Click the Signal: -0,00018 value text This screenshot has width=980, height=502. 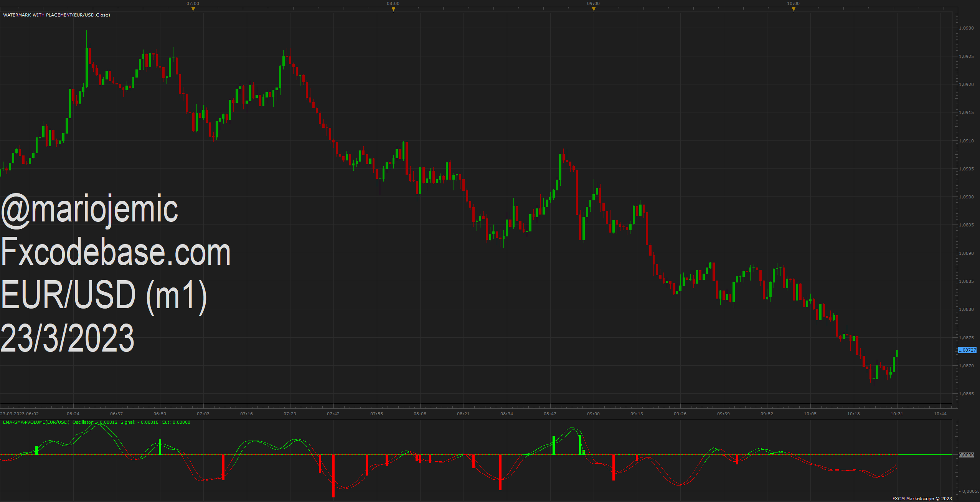tap(139, 422)
